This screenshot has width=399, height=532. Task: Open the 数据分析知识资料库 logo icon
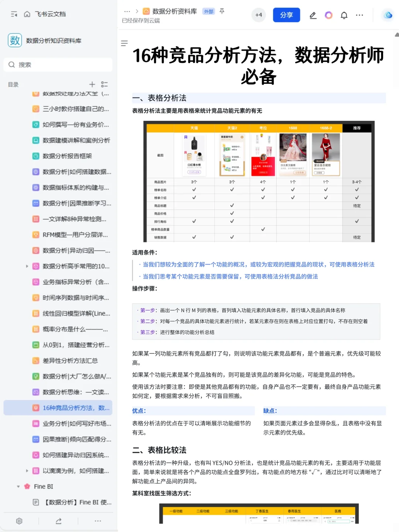[15, 40]
